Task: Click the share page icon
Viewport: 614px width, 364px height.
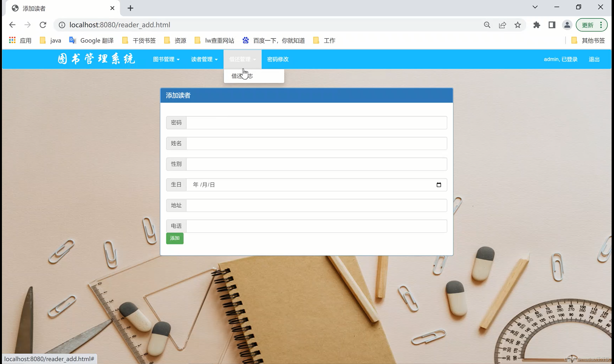Action: pyautogui.click(x=502, y=25)
